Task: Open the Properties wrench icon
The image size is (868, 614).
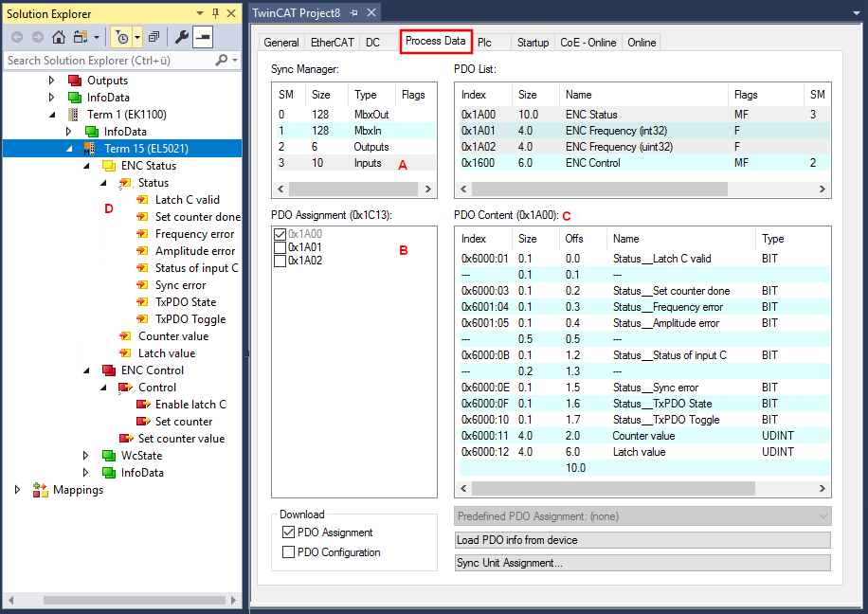Action: click(182, 37)
